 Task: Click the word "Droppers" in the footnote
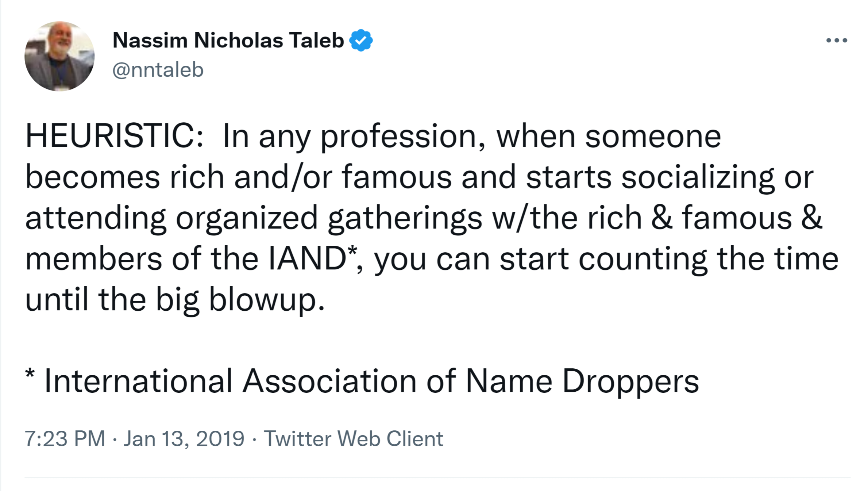630,381
